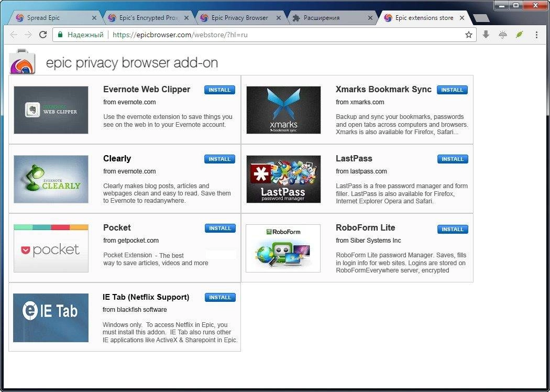Open the three-dot browser menu
This screenshot has height=392, width=550.
536,35
